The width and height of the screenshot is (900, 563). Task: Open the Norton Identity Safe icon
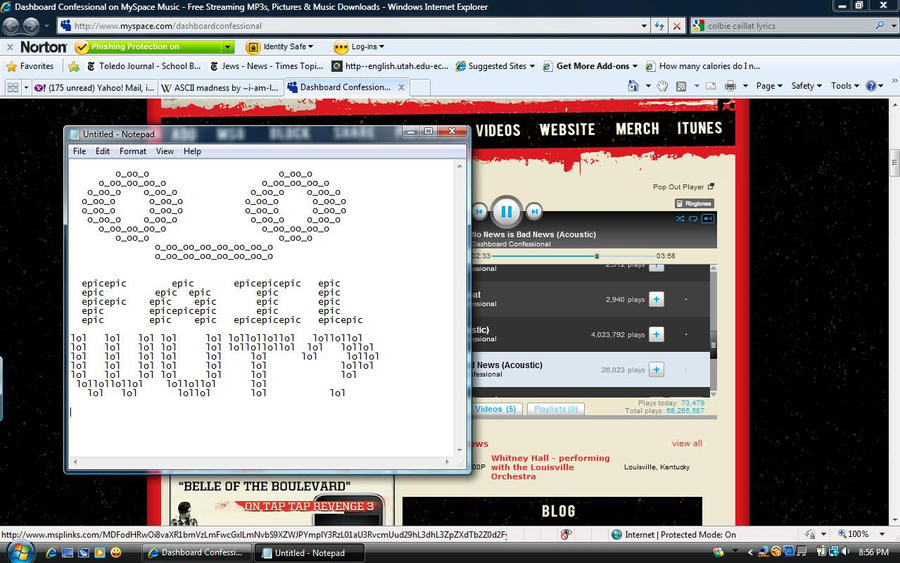pos(253,47)
